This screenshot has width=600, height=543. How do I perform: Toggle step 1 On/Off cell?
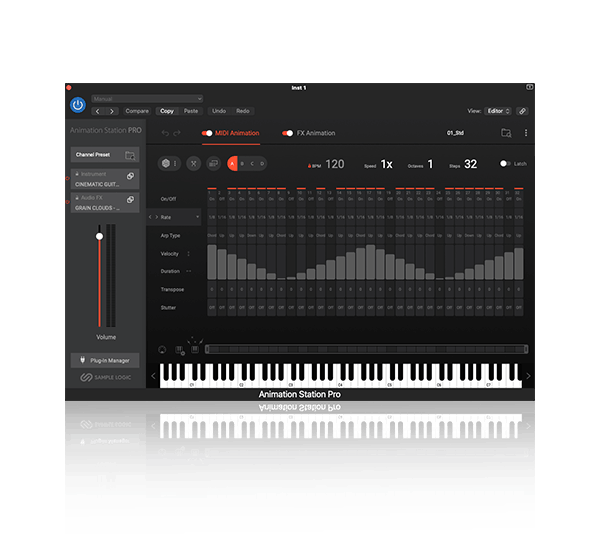212,199
